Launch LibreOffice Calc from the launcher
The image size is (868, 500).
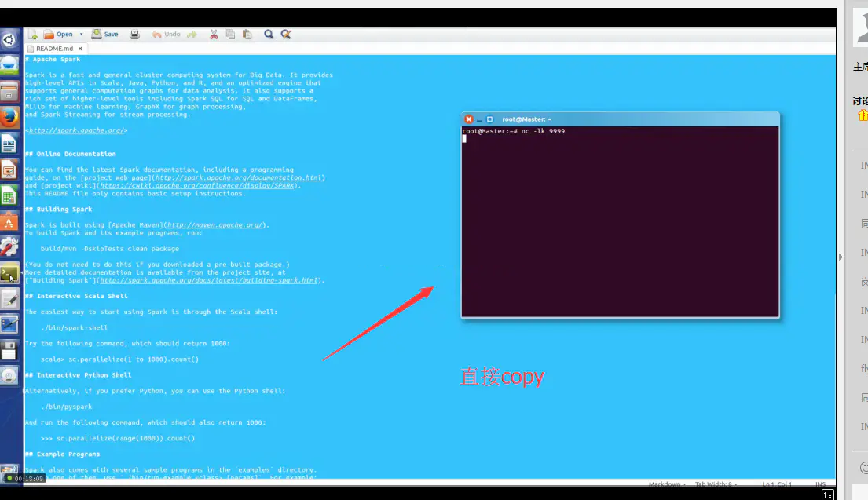click(9, 195)
